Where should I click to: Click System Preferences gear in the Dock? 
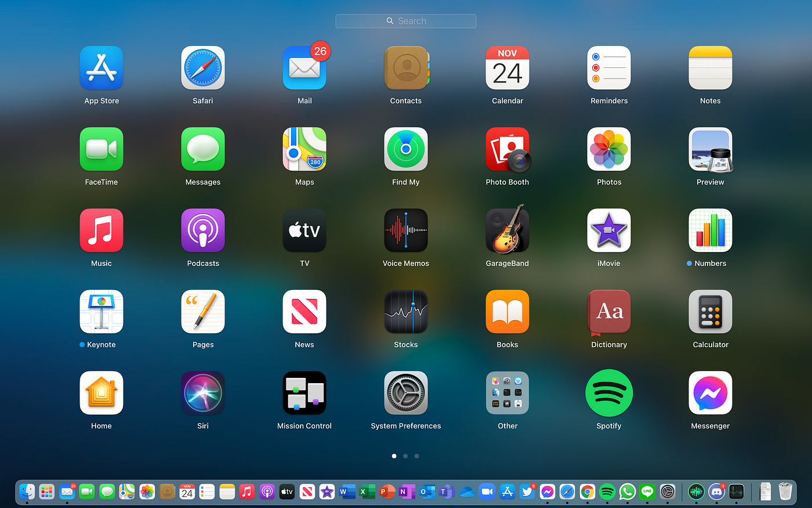click(x=668, y=492)
